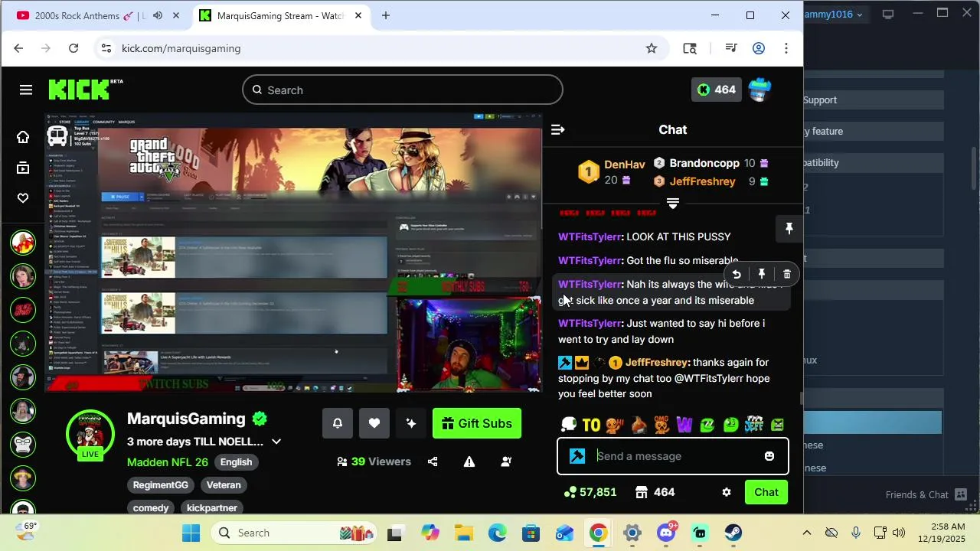Open Steam from the Windows taskbar

[733, 533]
